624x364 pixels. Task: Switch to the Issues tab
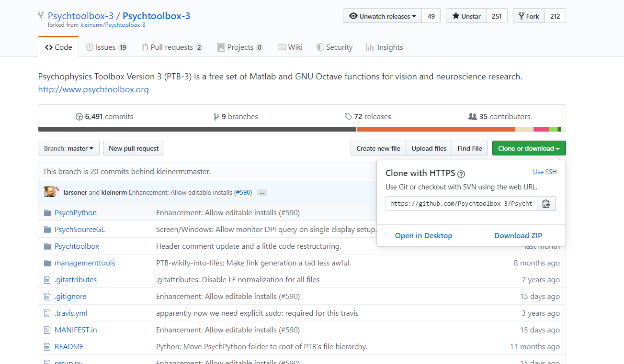tap(106, 47)
